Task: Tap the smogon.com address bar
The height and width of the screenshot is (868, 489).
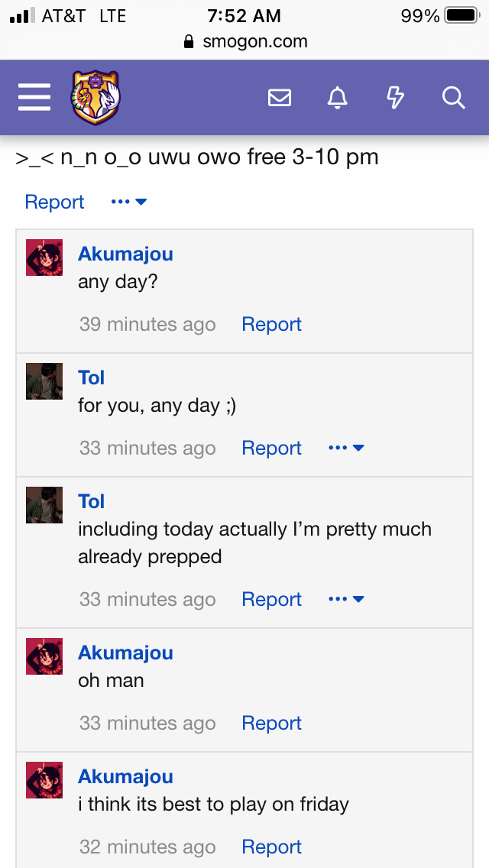Action: pos(244,41)
